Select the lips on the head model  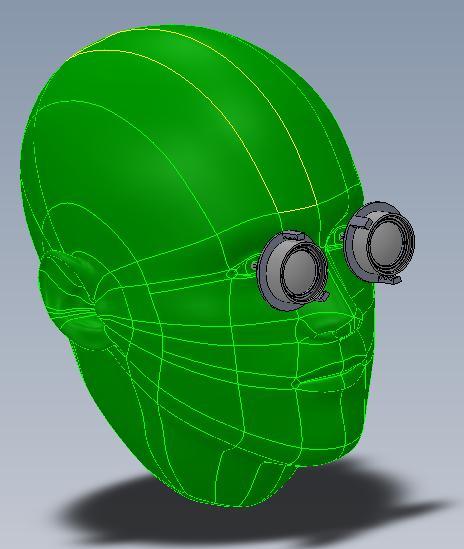tap(329, 376)
